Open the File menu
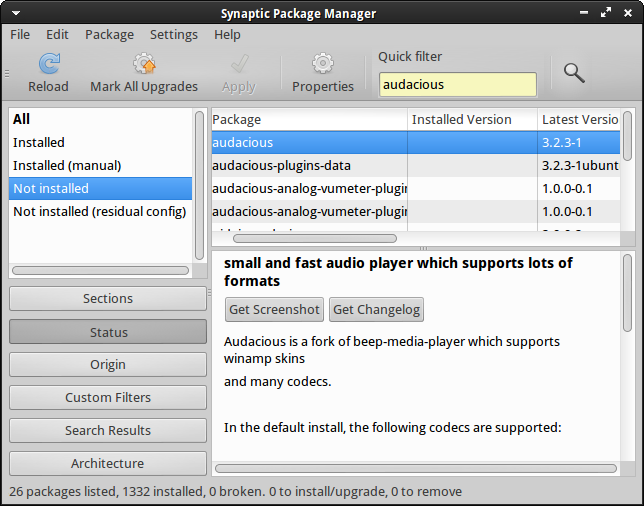644x506 pixels. [x=20, y=34]
